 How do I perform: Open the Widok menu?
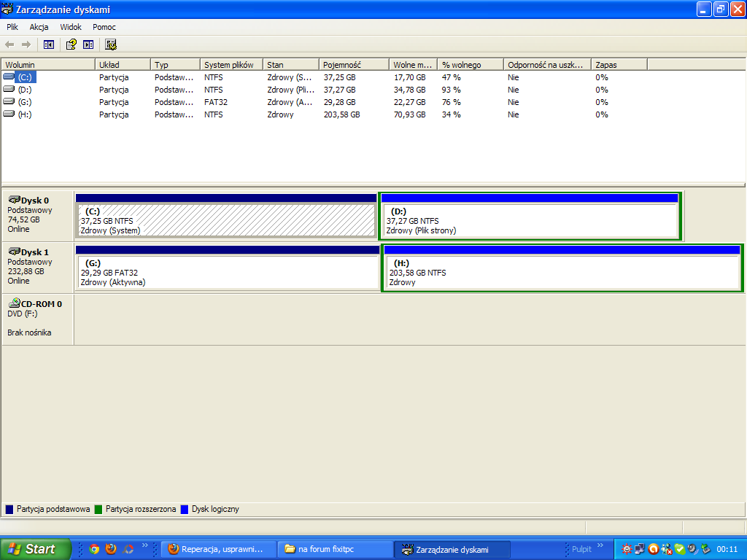(71, 27)
